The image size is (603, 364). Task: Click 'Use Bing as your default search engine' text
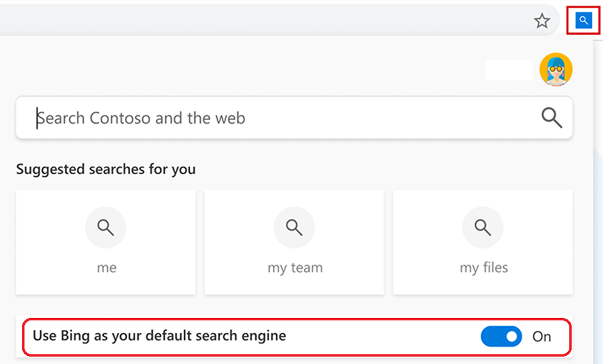pyautogui.click(x=159, y=336)
